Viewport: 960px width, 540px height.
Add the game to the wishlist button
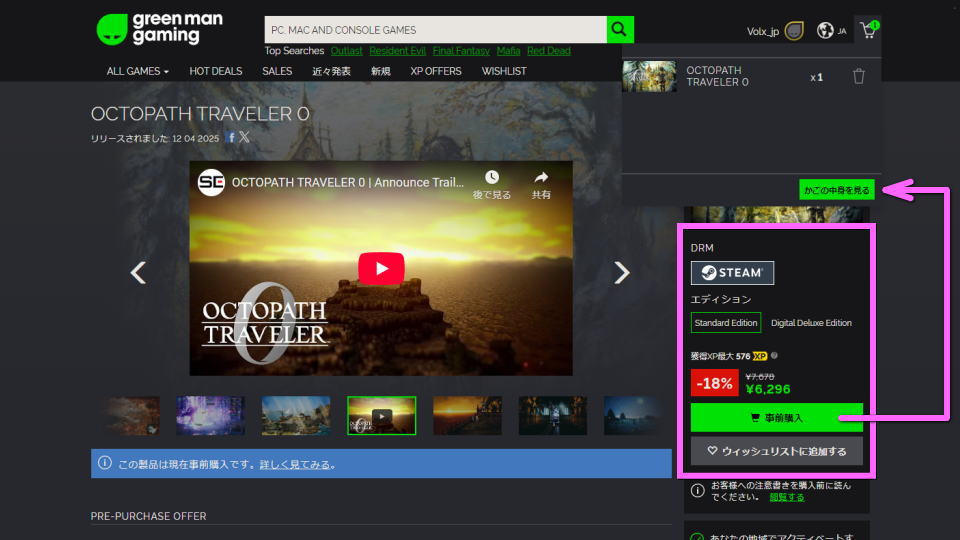(x=776, y=451)
